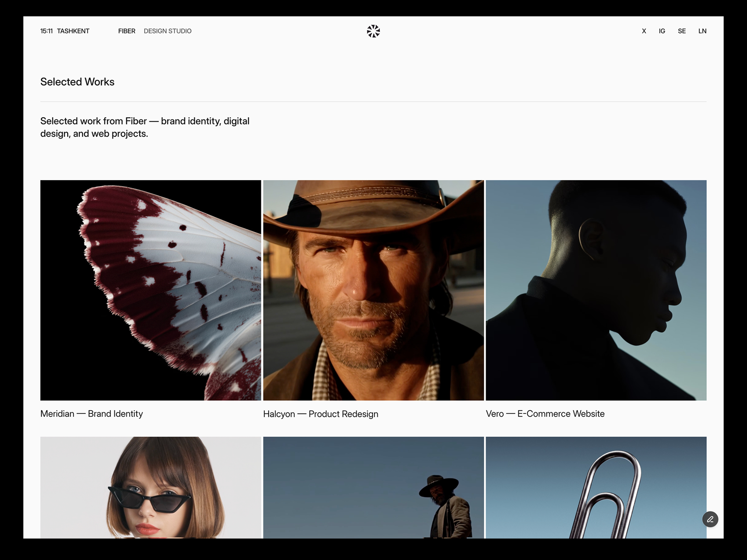Click Meridian — Brand Identity title

point(92,414)
